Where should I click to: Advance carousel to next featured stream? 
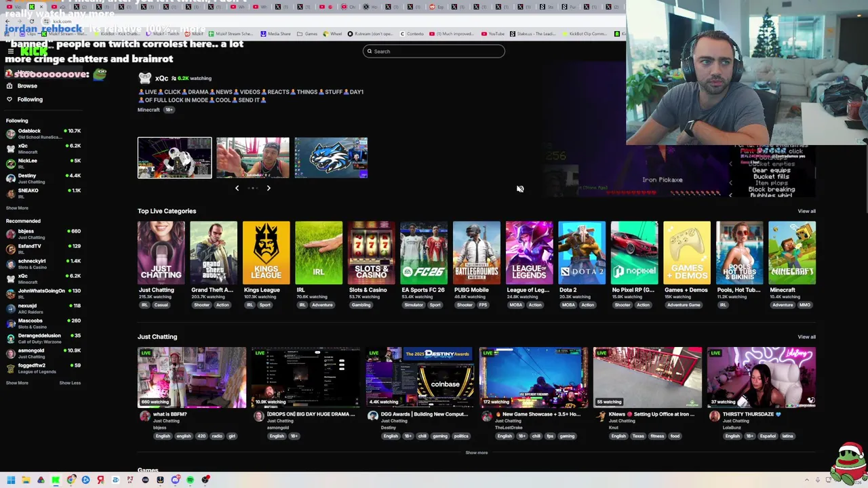tap(269, 188)
